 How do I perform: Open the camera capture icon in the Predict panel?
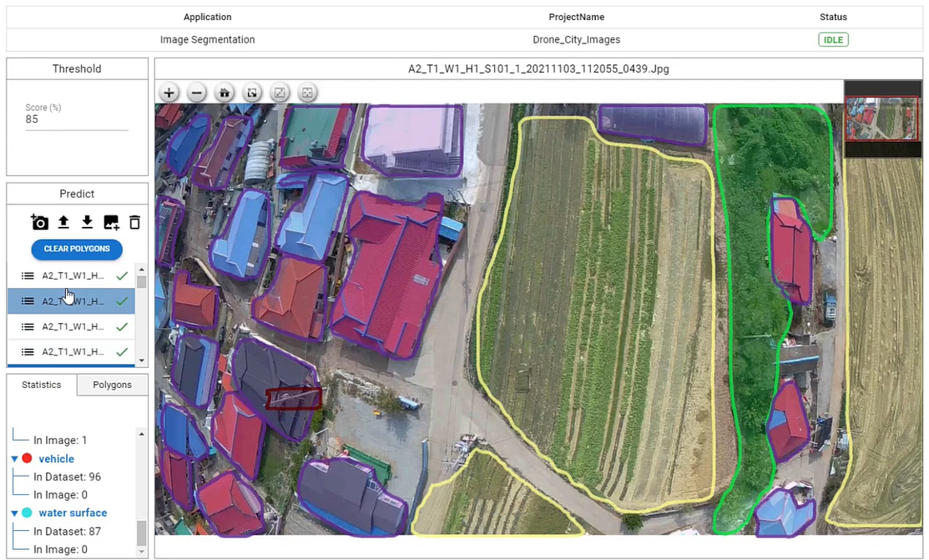point(39,222)
